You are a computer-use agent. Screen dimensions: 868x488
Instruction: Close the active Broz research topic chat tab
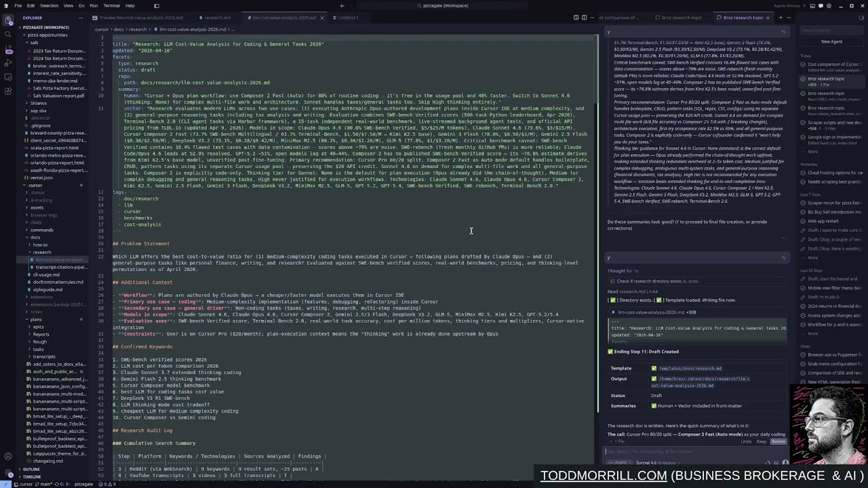pos(768,18)
